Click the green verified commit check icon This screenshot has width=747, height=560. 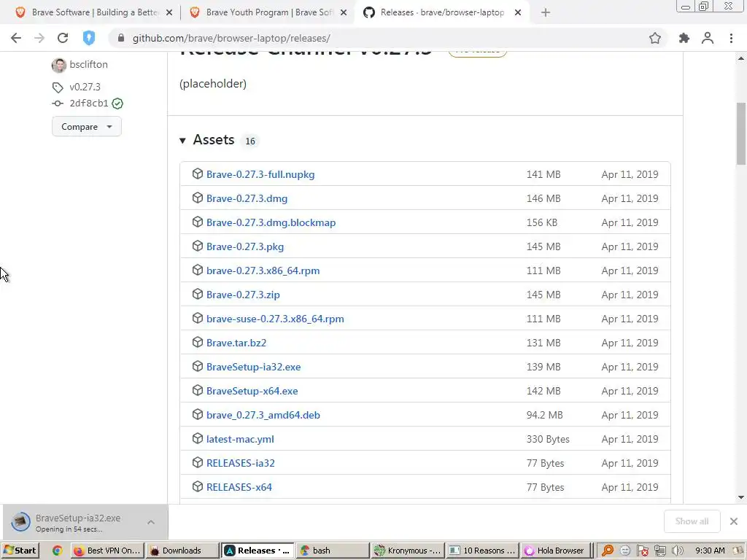tap(117, 104)
